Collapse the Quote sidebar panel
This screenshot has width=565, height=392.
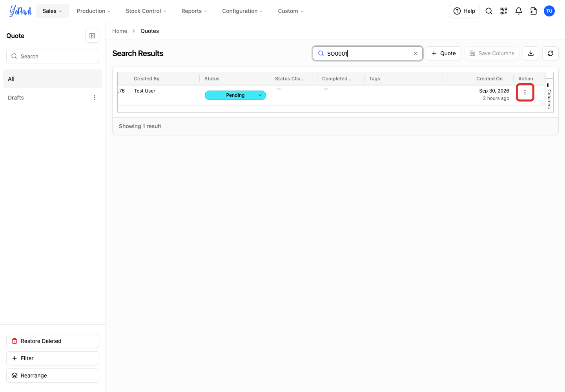click(92, 36)
